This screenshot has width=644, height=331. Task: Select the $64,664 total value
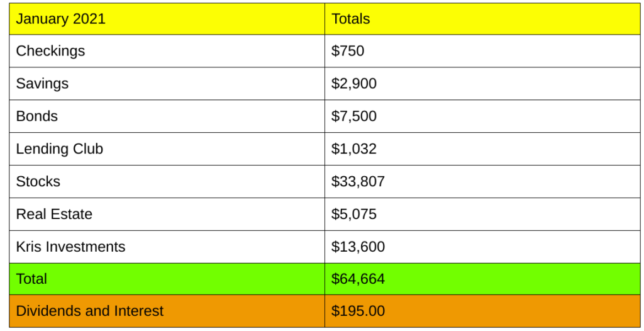pyautogui.click(x=358, y=279)
